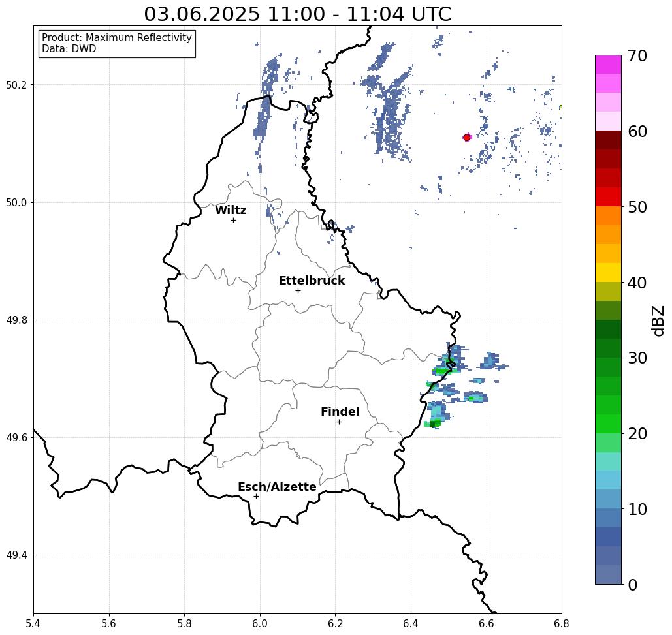
Task: Click the longitude tick label 6.2
Action: [336, 624]
